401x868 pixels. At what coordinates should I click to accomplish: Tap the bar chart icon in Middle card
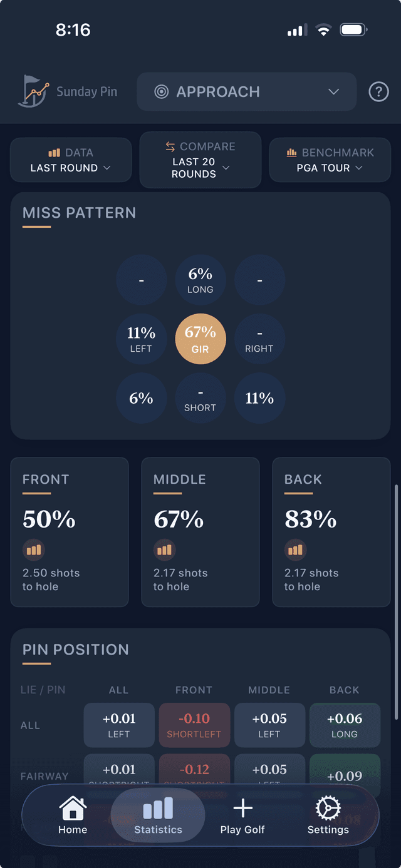pos(164,550)
